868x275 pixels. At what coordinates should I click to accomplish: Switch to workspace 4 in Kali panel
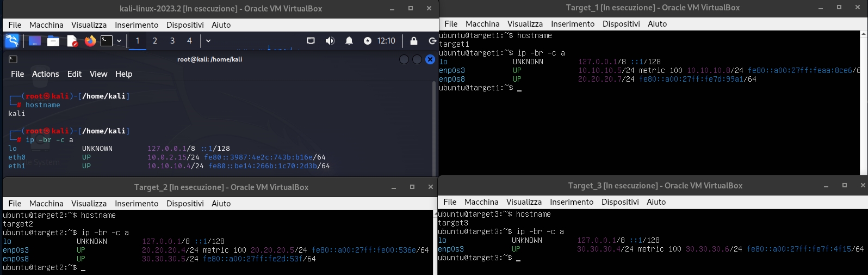point(189,41)
